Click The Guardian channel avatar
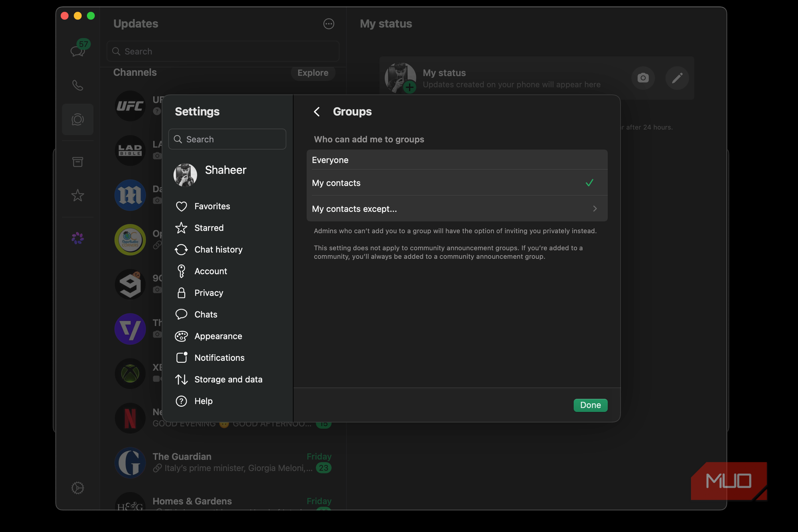Screen dimensions: 798x532 click(130, 463)
